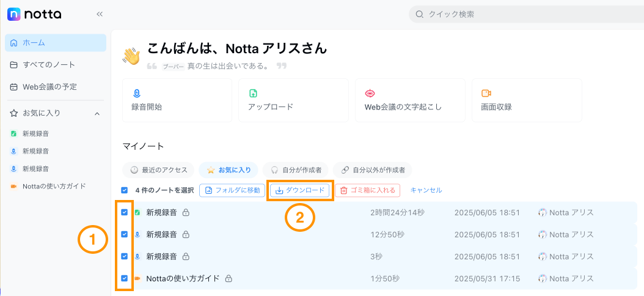Switch to 自分が作成者 tab
Screen dimensions: 644x296
(296, 170)
